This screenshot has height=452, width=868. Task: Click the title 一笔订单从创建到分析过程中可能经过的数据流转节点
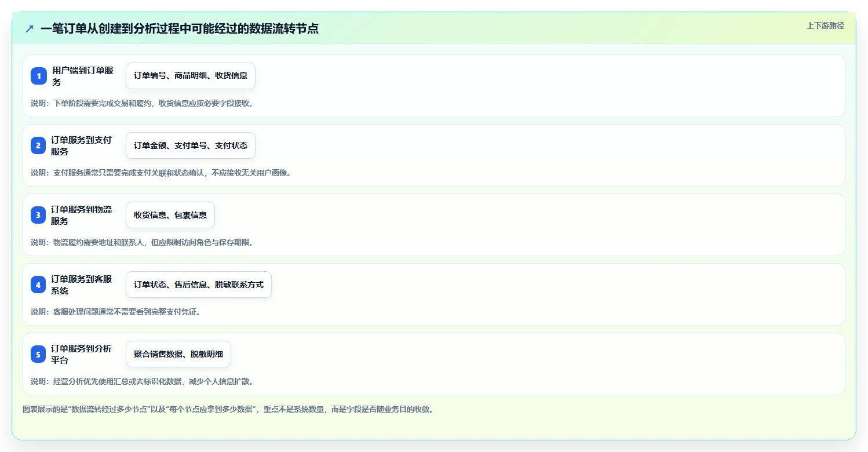(180, 29)
